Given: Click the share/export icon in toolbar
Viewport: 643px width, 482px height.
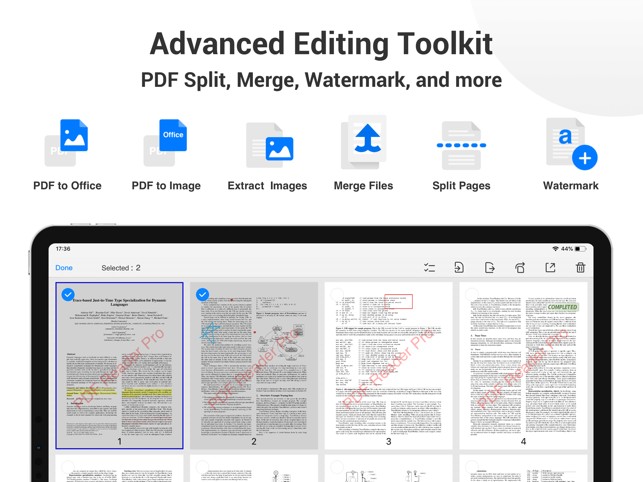Looking at the screenshot, I should coord(550,268).
